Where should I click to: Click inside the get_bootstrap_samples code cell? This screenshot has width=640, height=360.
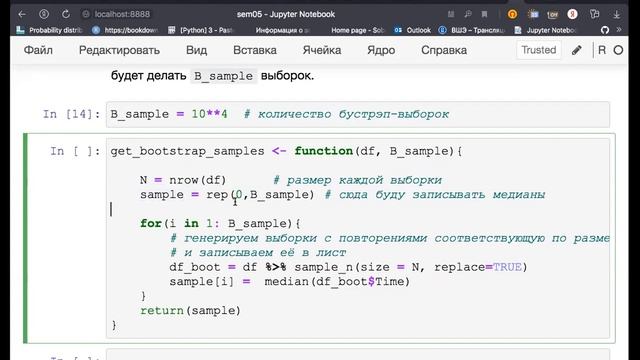pyautogui.click(x=358, y=238)
